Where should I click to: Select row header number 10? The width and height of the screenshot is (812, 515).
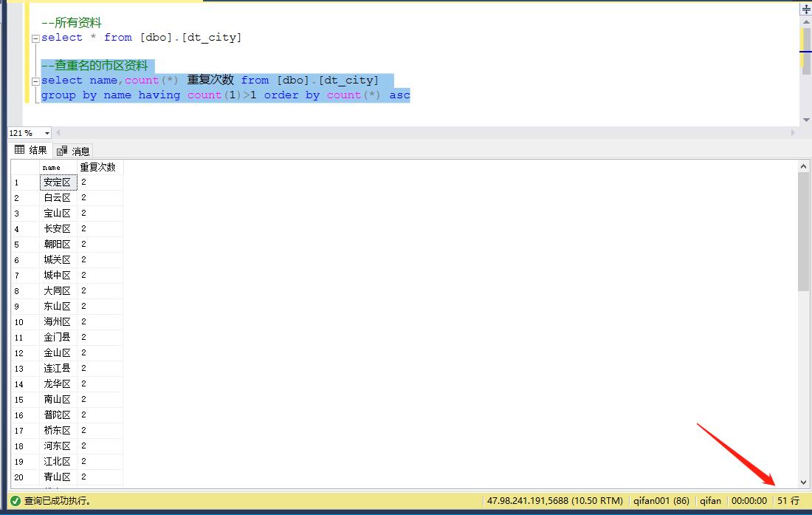coord(20,322)
